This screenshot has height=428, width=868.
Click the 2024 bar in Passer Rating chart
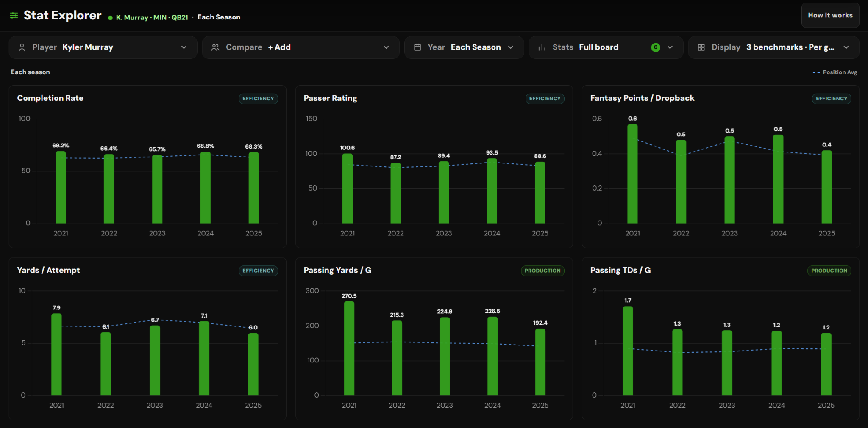(x=492, y=191)
